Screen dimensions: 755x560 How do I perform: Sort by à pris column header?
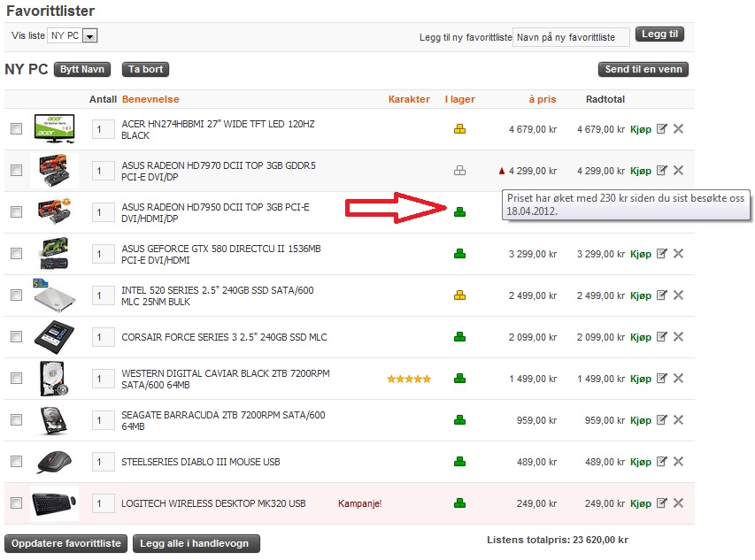542,99
